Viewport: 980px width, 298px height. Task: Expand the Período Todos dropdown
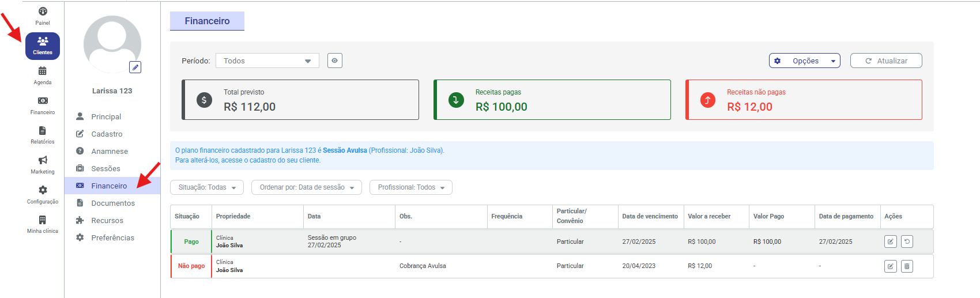coord(267,61)
